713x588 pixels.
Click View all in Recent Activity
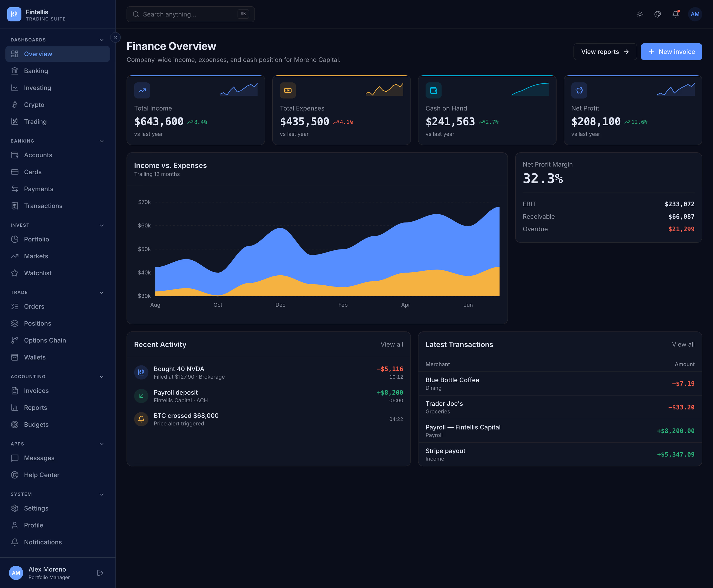[392, 344]
